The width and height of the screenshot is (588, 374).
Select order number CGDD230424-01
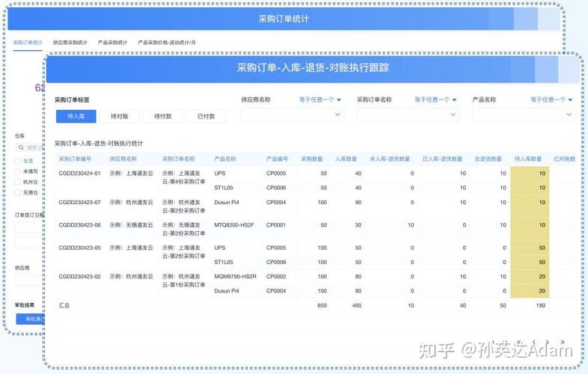pos(79,174)
